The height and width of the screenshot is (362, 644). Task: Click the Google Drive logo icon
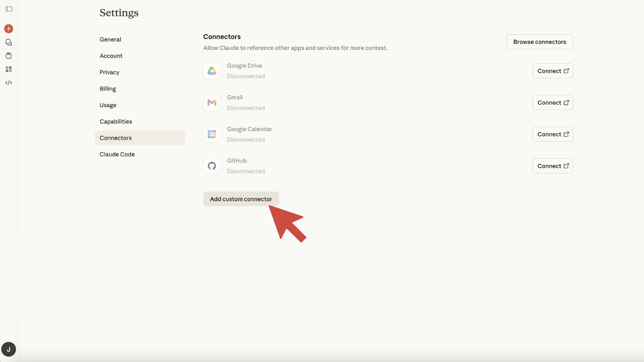coord(212,71)
